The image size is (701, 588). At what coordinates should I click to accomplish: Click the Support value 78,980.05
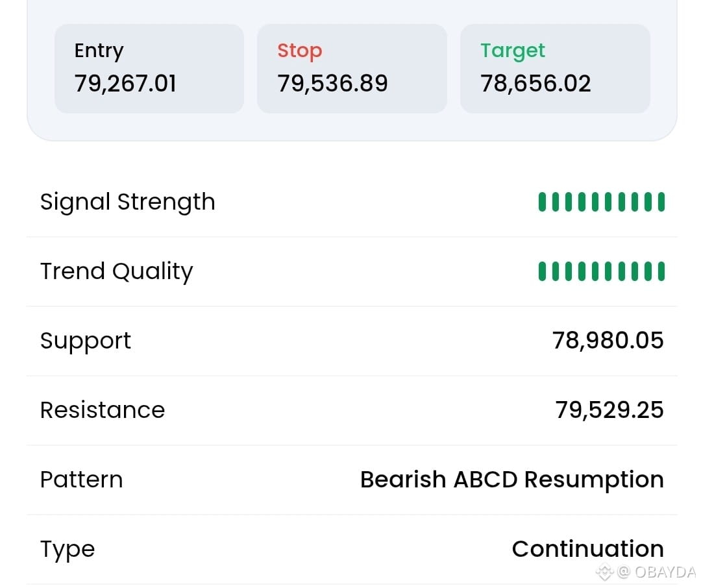608,341
